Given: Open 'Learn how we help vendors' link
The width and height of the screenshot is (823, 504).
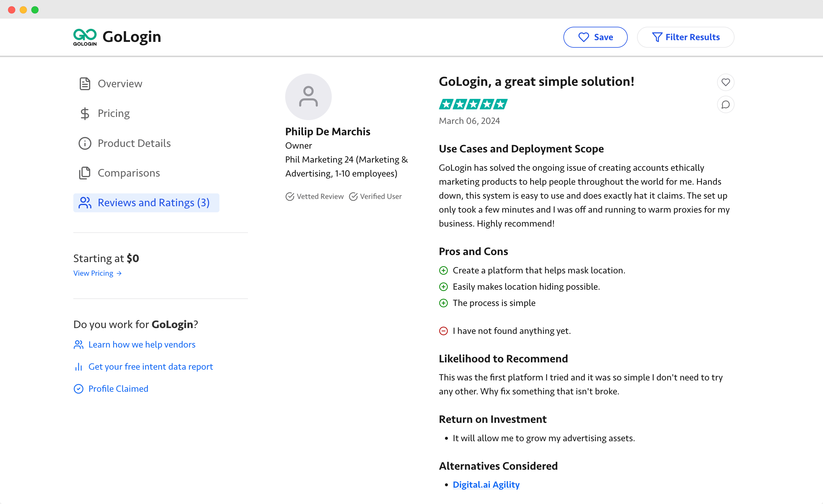Looking at the screenshot, I should [x=142, y=344].
